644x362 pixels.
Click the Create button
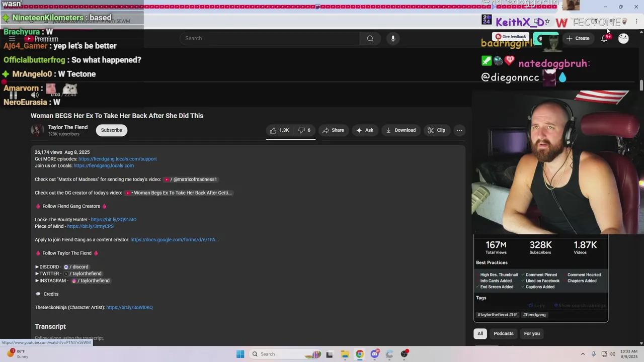[x=578, y=38]
